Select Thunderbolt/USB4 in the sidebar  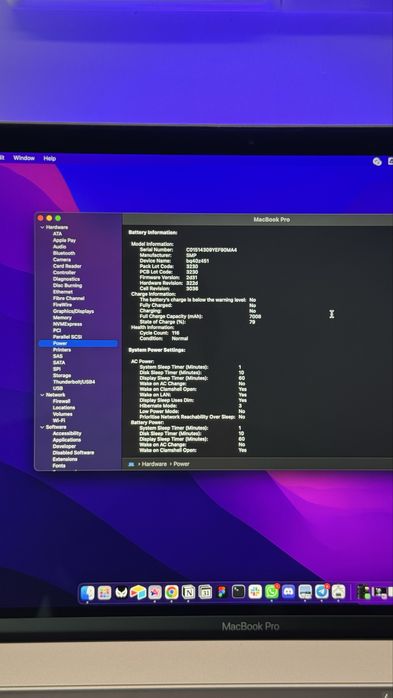pos(74,382)
